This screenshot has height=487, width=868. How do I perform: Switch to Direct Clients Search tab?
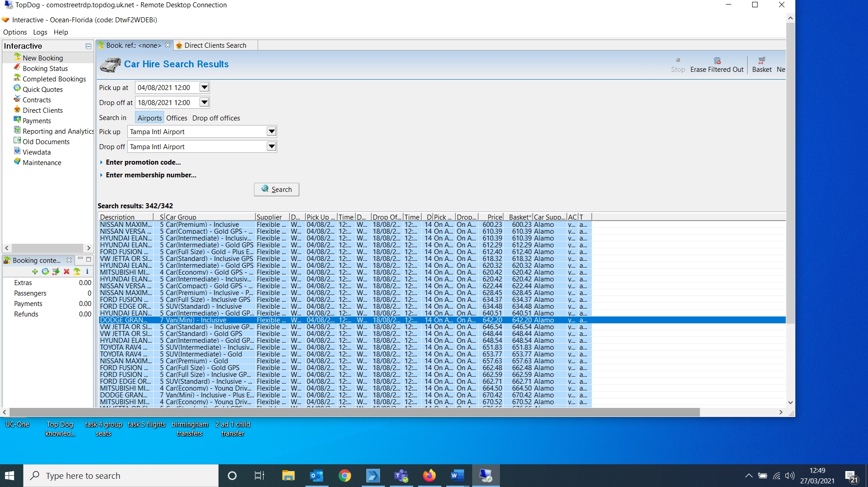pos(215,45)
